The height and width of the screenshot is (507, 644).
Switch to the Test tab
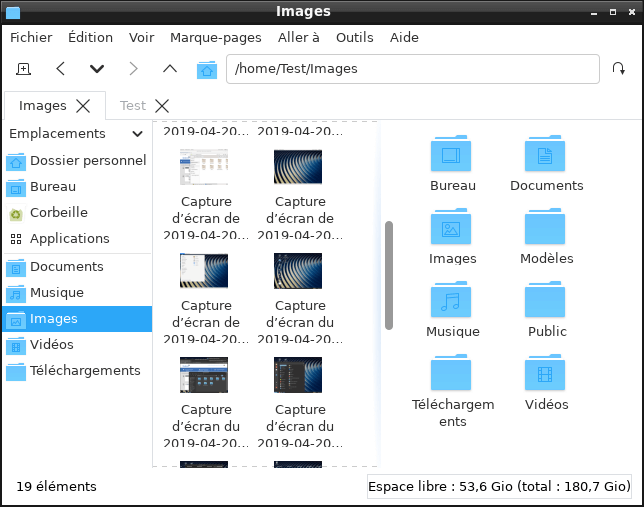click(133, 106)
